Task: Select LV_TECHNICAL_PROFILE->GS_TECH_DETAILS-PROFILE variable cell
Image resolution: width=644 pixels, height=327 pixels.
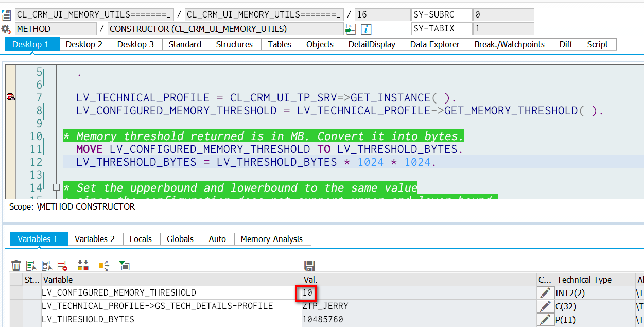Action: [x=171, y=306]
